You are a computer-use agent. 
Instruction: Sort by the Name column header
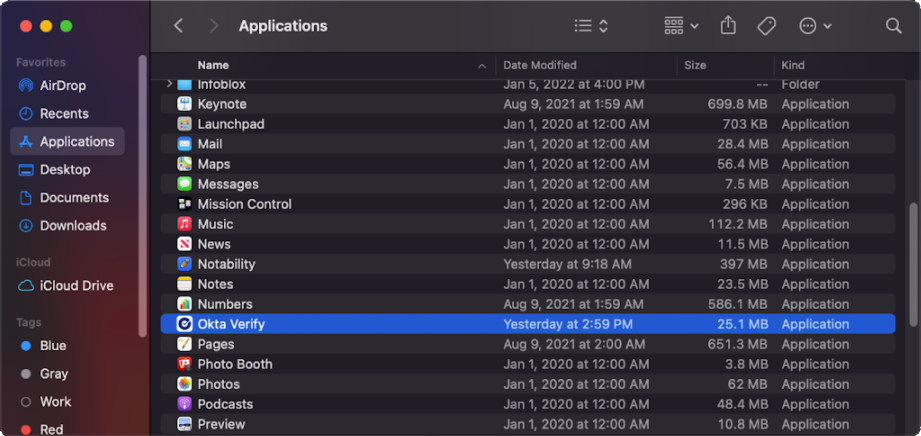pyautogui.click(x=213, y=65)
